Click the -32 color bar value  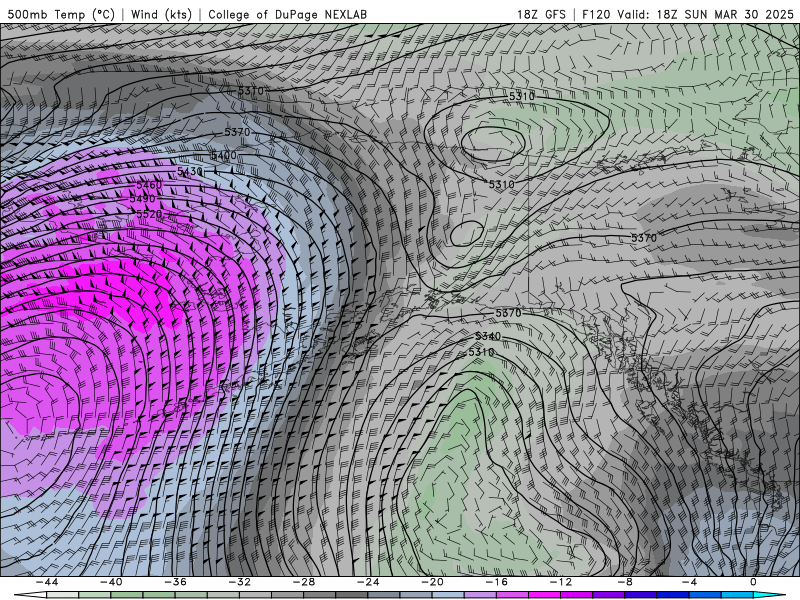click(x=240, y=582)
